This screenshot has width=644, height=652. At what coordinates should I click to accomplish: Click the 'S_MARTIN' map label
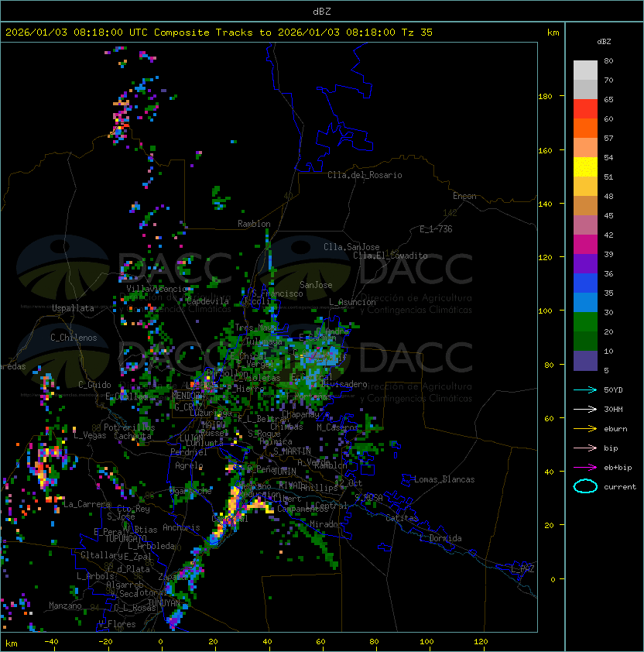[293, 451]
